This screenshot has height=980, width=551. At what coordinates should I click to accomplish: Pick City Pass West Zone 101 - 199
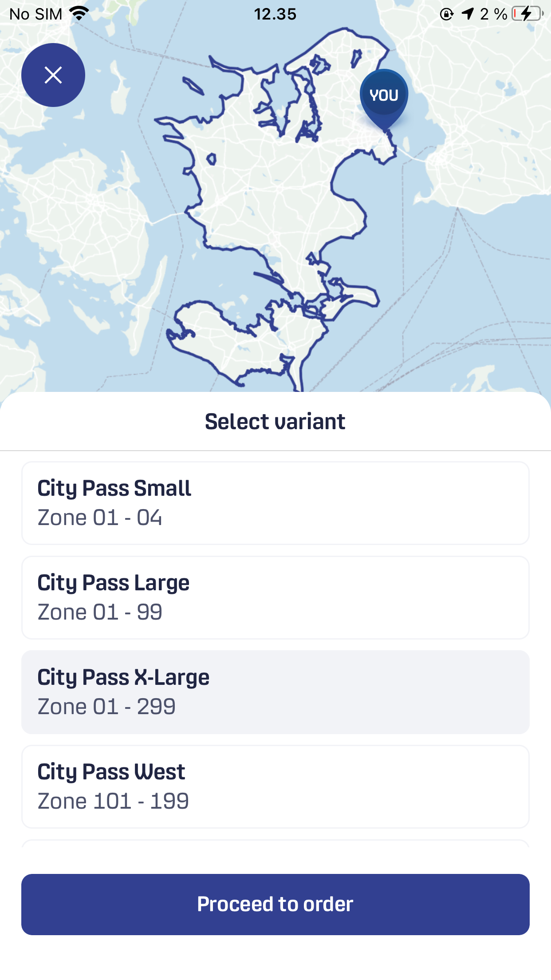click(275, 786)
